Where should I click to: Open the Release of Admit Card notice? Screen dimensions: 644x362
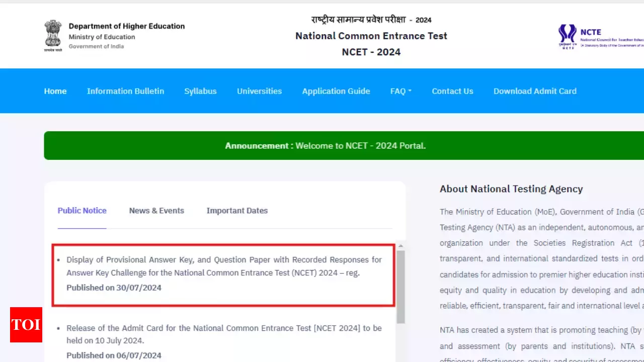224,334
